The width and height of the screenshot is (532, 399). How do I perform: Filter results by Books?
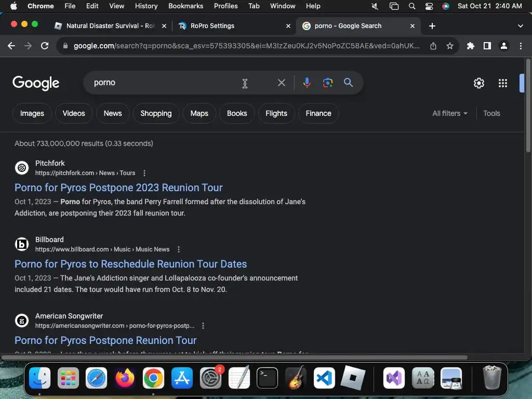point(237,113)
